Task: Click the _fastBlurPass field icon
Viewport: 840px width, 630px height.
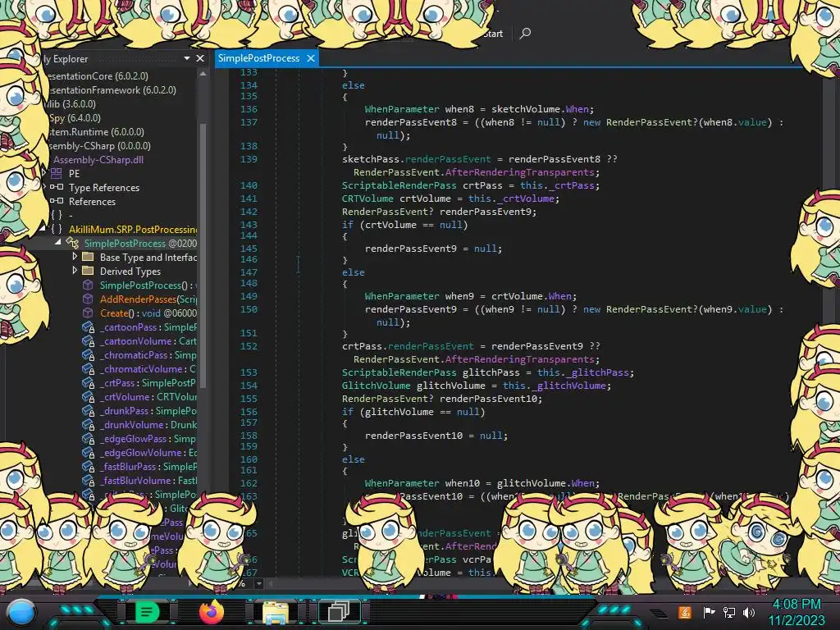Action: pos(89,466)
